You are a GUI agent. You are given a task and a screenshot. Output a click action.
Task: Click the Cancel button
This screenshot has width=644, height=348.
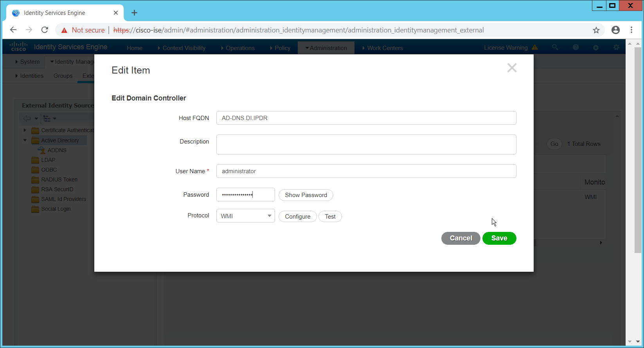(461, 238)
